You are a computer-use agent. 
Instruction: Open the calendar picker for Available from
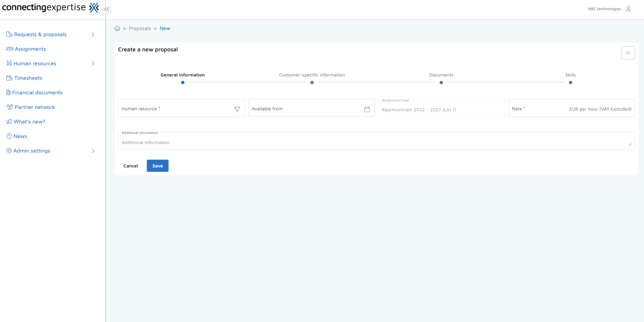[x=367, y=109]
